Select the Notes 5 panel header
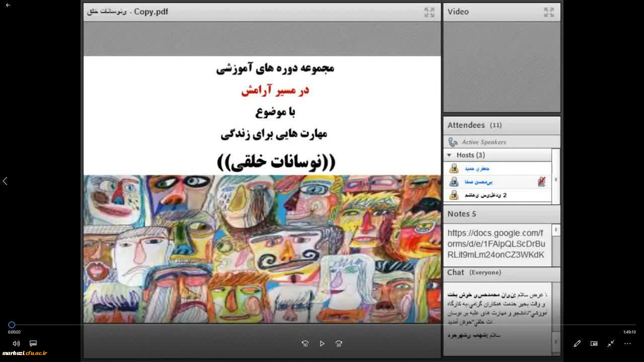Viewport: 644px width, 362px height. [x=461, y=214]
